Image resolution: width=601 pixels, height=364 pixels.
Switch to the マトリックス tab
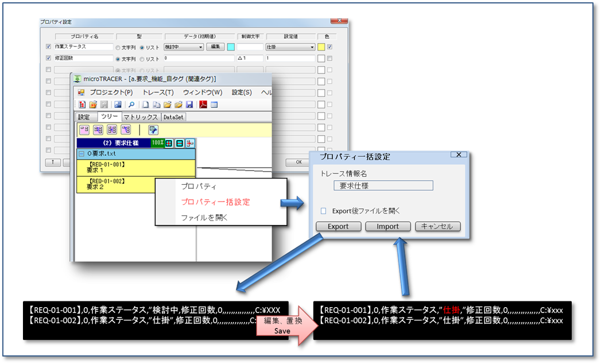140,117
